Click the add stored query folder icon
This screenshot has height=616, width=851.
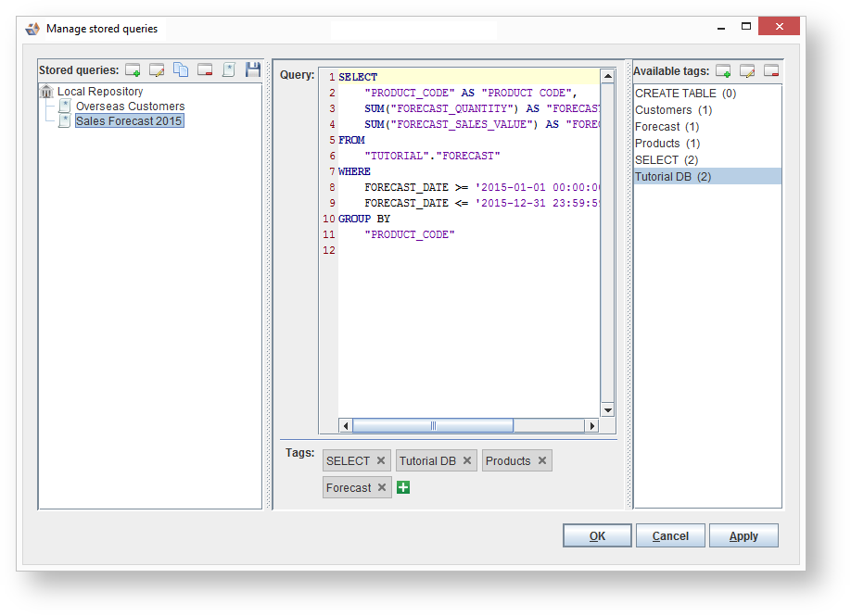133,70
